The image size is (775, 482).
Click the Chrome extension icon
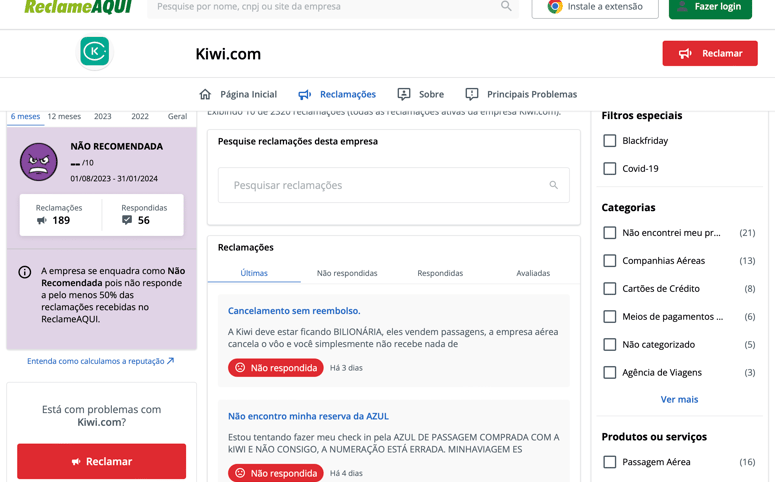coord(555,6)
